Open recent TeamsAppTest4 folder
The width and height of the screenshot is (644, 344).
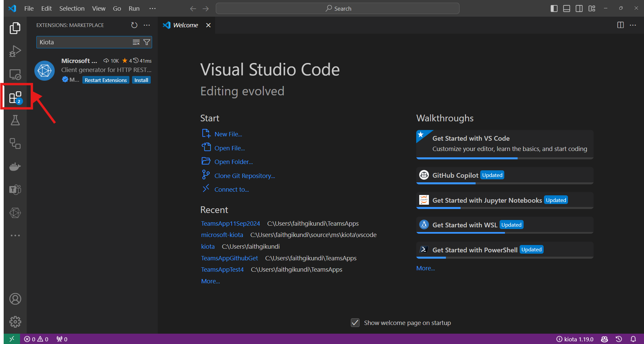[x=222, y=270]
